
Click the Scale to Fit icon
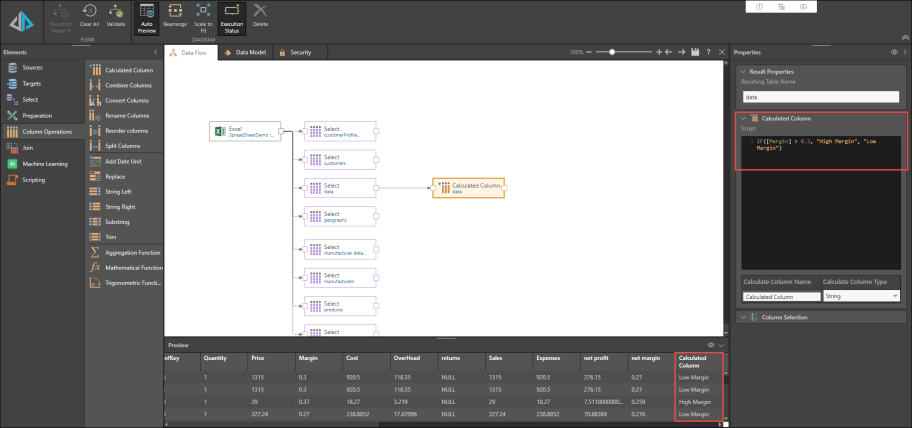pyautogui.click(x=201, y=14)
